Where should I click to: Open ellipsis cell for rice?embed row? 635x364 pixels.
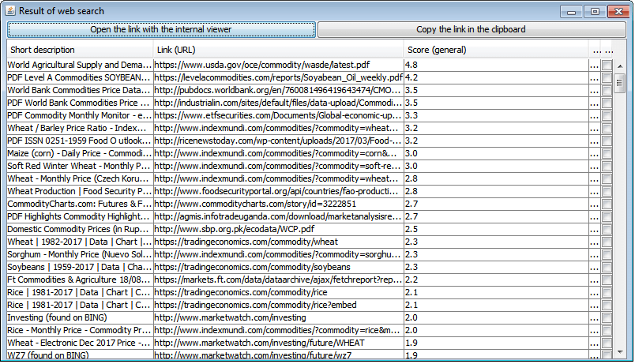click(x=594, y=306)
